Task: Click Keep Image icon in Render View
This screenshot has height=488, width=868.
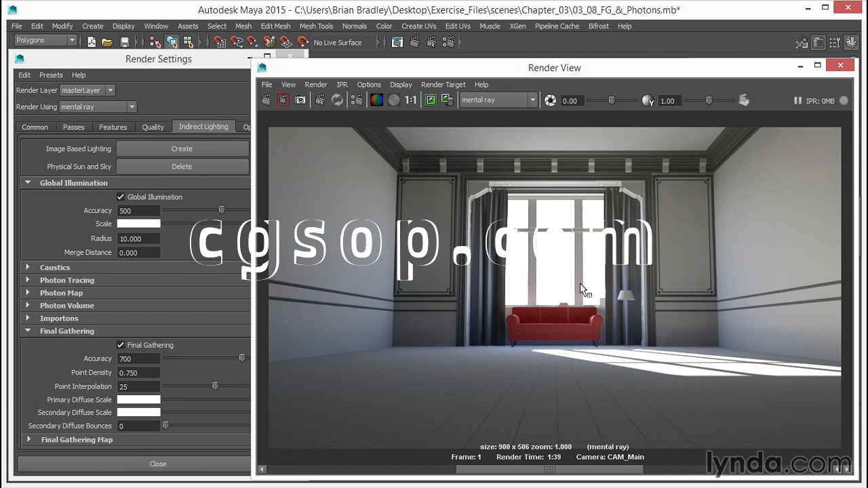Action: [x=431, y=100]
